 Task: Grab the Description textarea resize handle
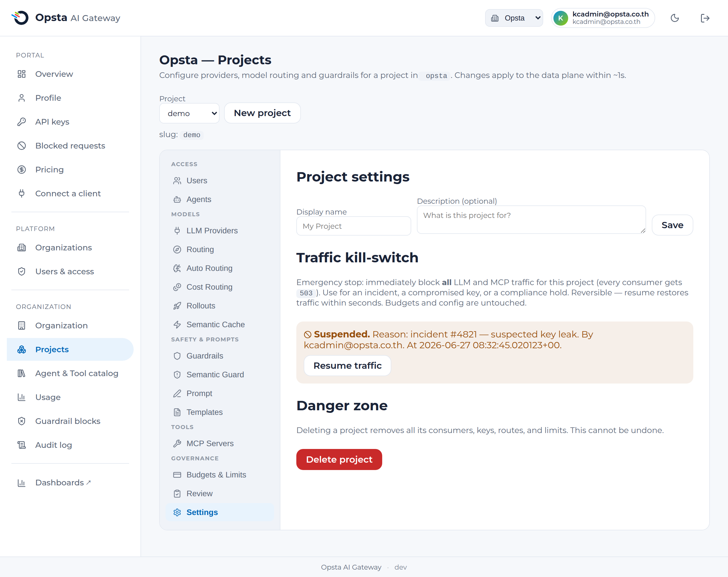coord(643,231)
